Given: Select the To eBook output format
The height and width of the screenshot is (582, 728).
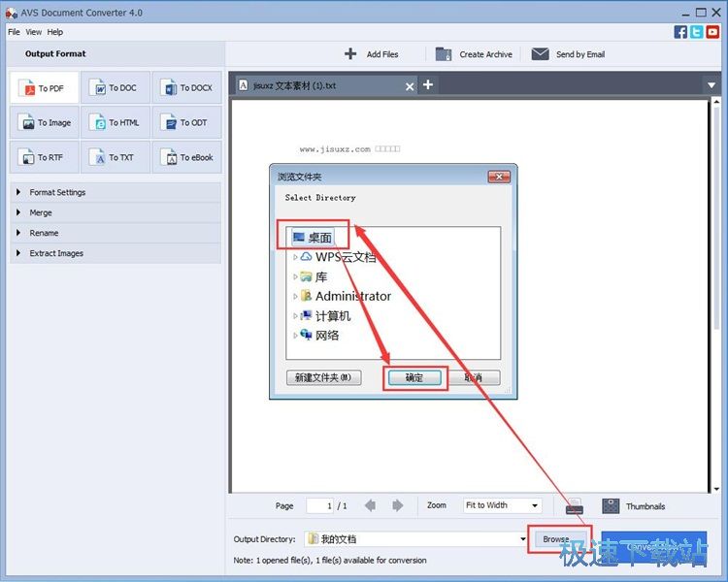Looking at the screenshot, I should coord(187,157).
